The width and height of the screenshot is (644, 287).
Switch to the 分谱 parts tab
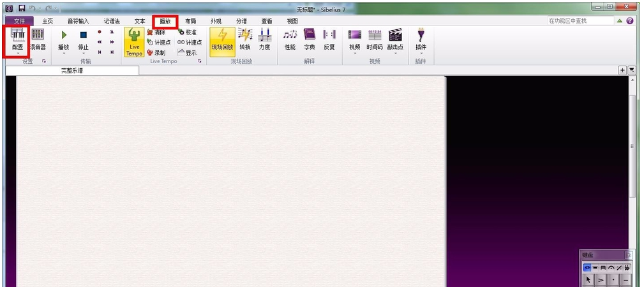[x=241, y=21]
